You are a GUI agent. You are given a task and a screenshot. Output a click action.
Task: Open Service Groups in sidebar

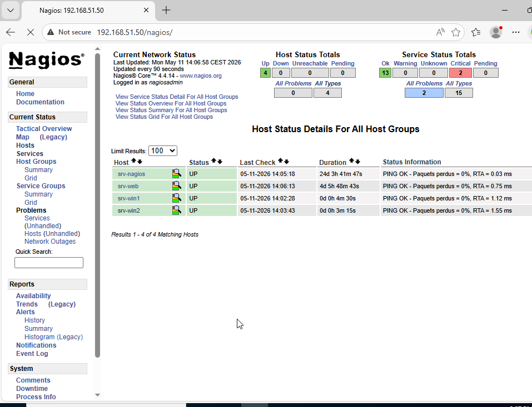click(x=41, y=186)
